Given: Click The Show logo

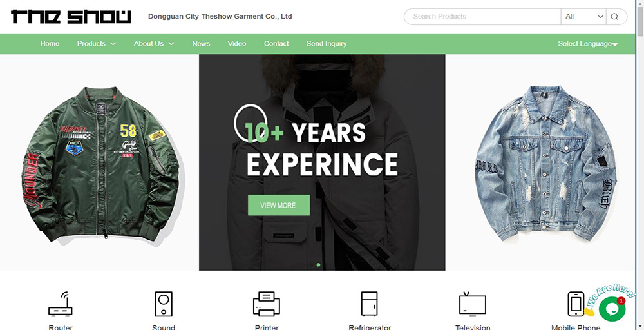Looking at the screenshot, I should point(71,17).
